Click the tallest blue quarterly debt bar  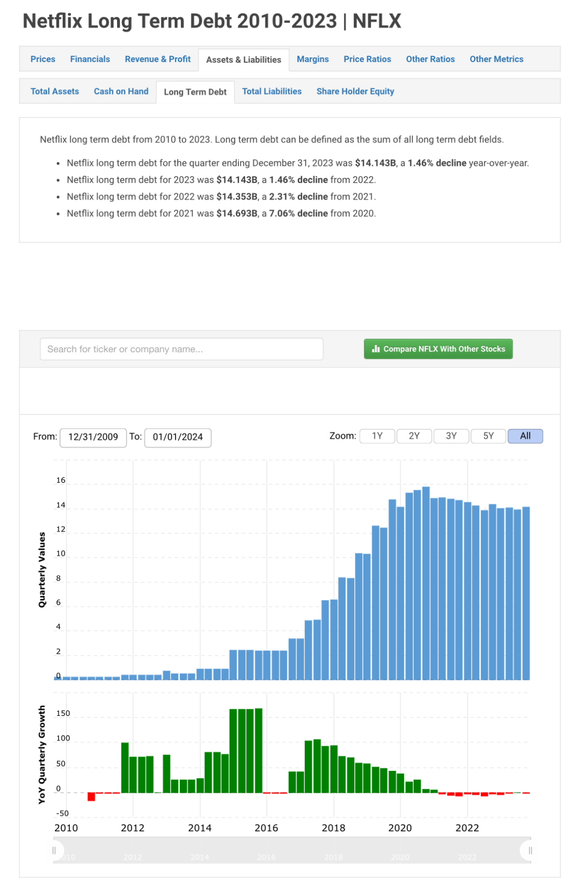click(x=426, y=583)
